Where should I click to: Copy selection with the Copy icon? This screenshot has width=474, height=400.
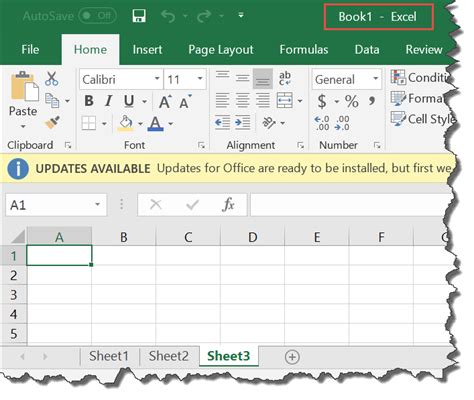point(52,100)
